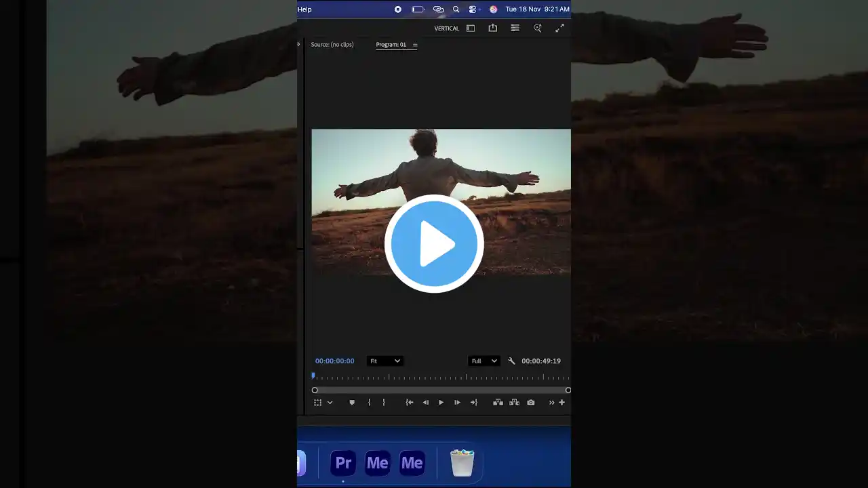Open the Program: 01 panel menu
This screenshot has height=488, width=868.
click(x=415, y=45)
